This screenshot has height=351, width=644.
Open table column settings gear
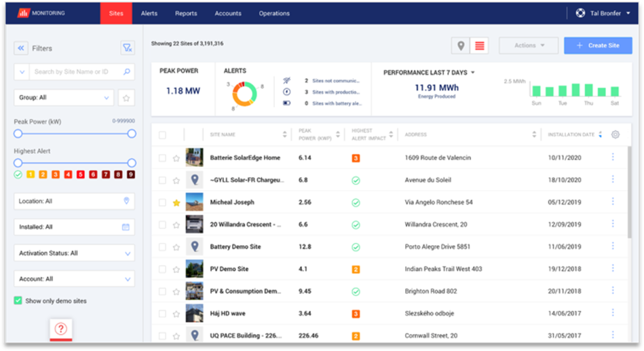(x=615, y=134)
